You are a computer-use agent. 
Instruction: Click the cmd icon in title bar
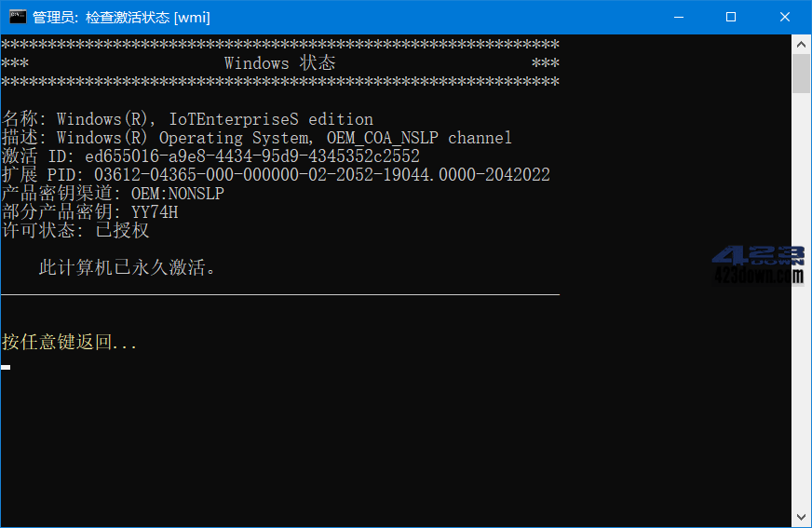tap(18, 17)
